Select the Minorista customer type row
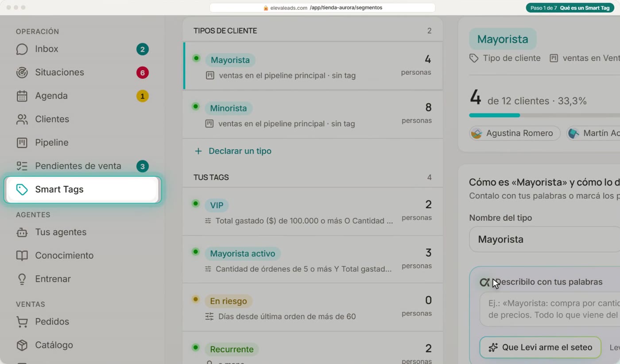The width and height of the screenshot is (620, 364). point(313,114)
